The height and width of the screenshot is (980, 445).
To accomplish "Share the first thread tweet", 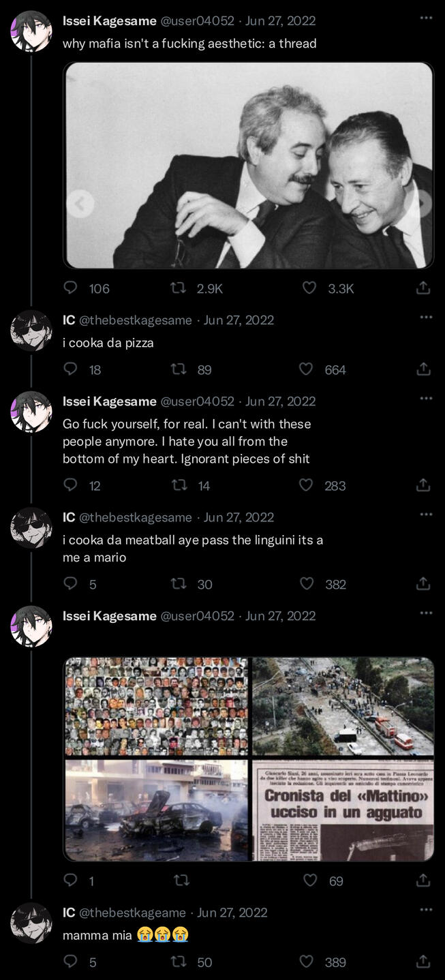I will [x=423, y=288].
